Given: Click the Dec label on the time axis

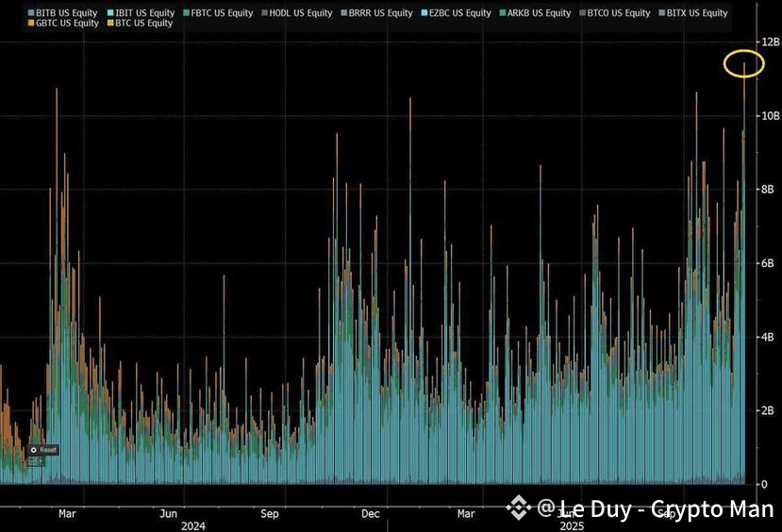Looking at the screenshot, I should [x=371, y=513].
